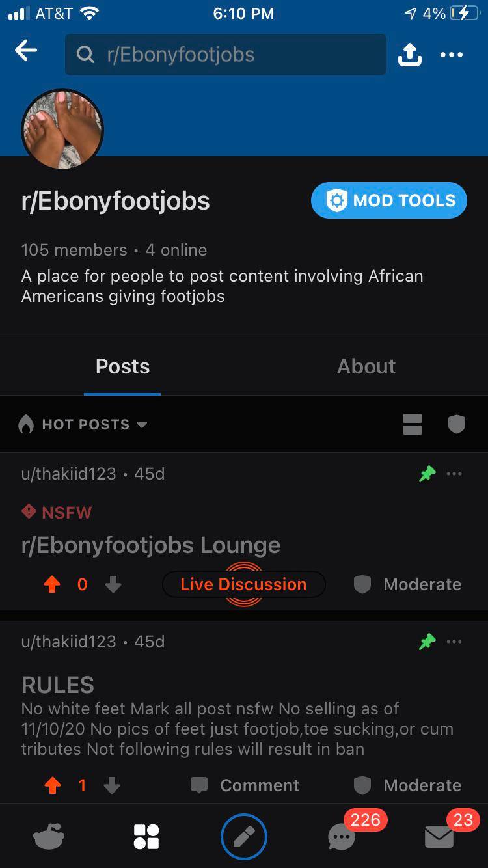The image size is (488, 868).
Task: Open inbox mail icon with 23 badge
Action: (x=439, y=837)
